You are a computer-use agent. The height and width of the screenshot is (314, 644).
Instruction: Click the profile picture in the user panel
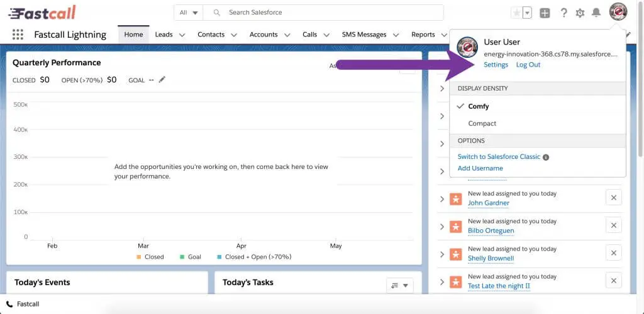point(467,46)
